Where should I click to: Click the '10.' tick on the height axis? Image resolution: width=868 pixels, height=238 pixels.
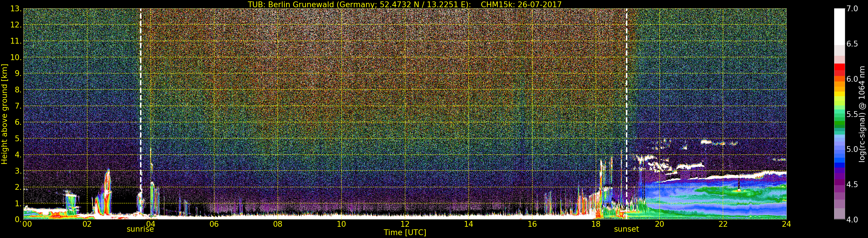point(16,57)
